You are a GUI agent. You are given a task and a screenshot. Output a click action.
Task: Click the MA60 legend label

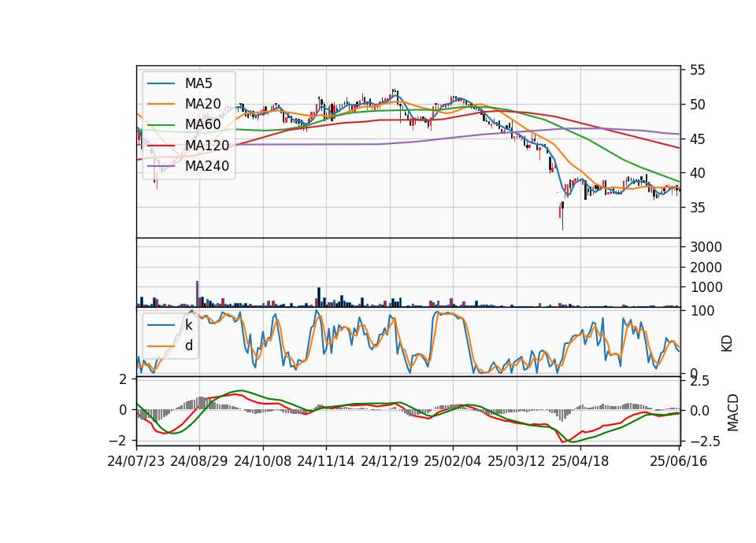coord(202,124)
